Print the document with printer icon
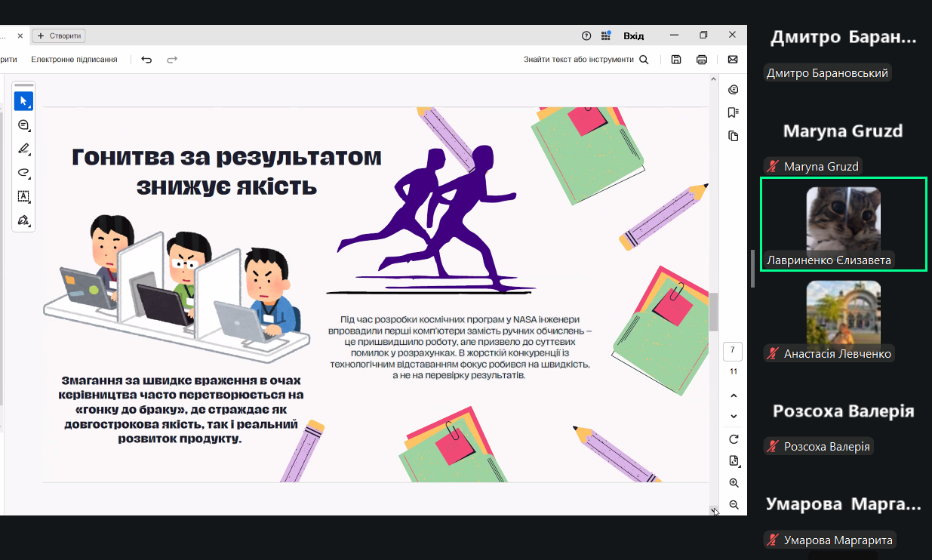Image resolution: width=932 pixels, height=560 pixels. tap(702, 60)
